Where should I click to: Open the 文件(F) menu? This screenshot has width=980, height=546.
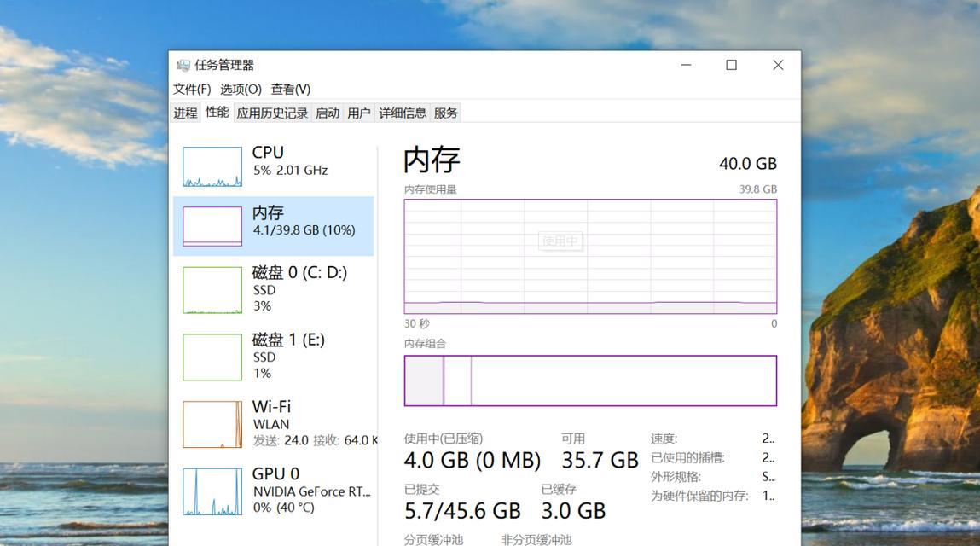pyautogui.click(x=192, y=90)
